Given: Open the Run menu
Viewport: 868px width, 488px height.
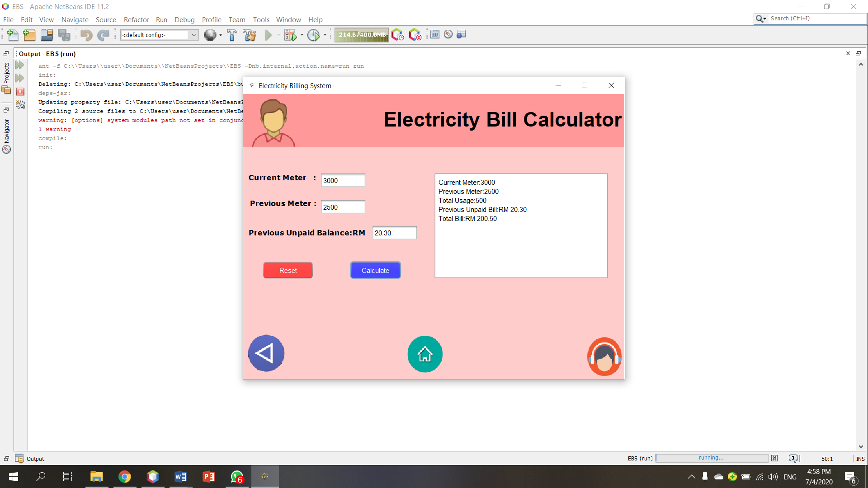Looking at the screenshot, I should click(161, 19).
